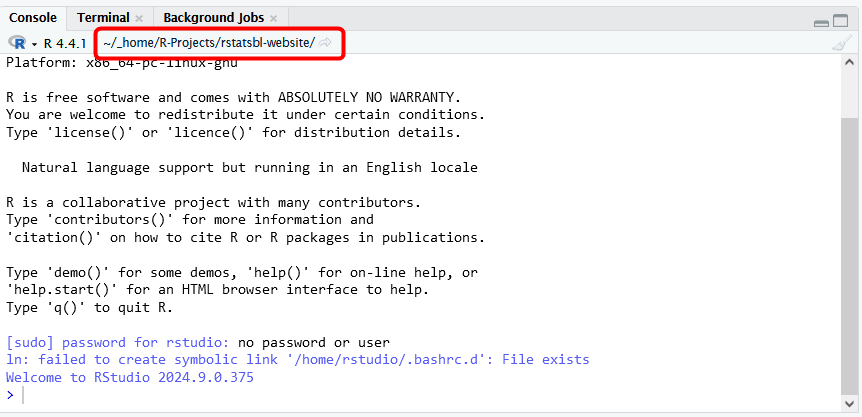Click the 'failed to create symbolic link' message
Image resolution: width=862 pixels, height=417 pixels.
297,360
